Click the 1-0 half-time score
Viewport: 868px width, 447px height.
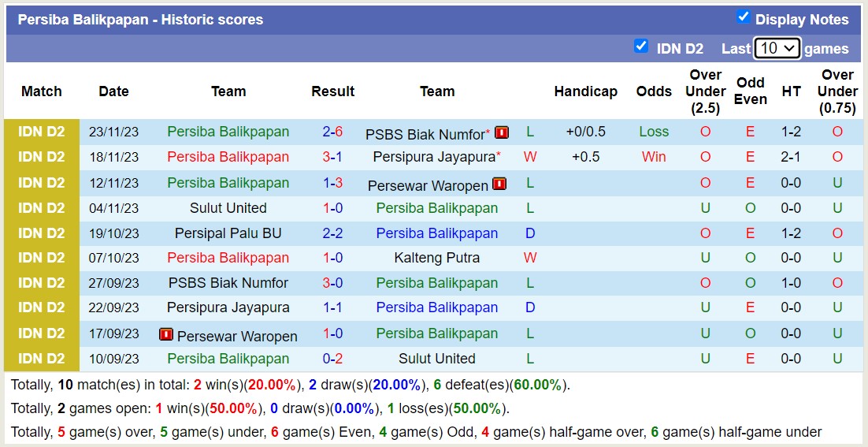791,283
